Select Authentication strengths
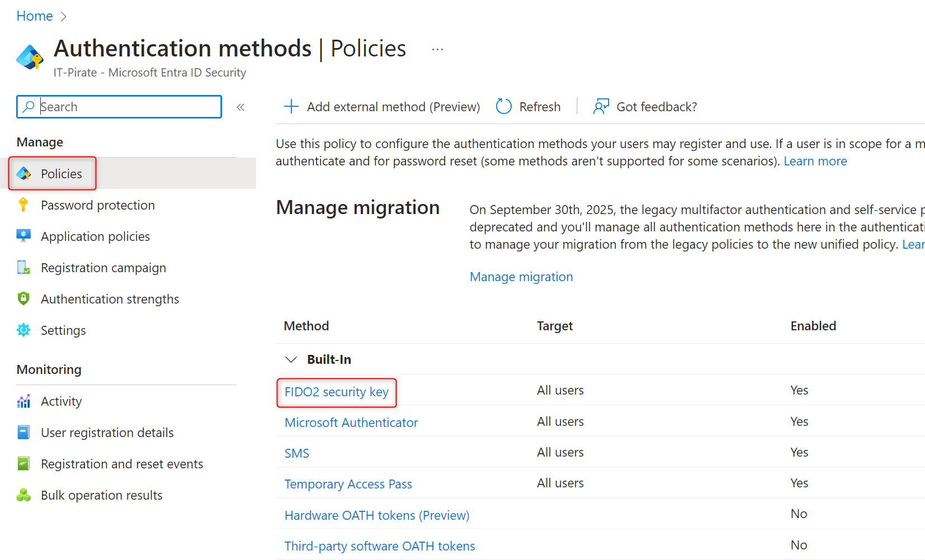This screenshot has height=560, width=925. 110,299
